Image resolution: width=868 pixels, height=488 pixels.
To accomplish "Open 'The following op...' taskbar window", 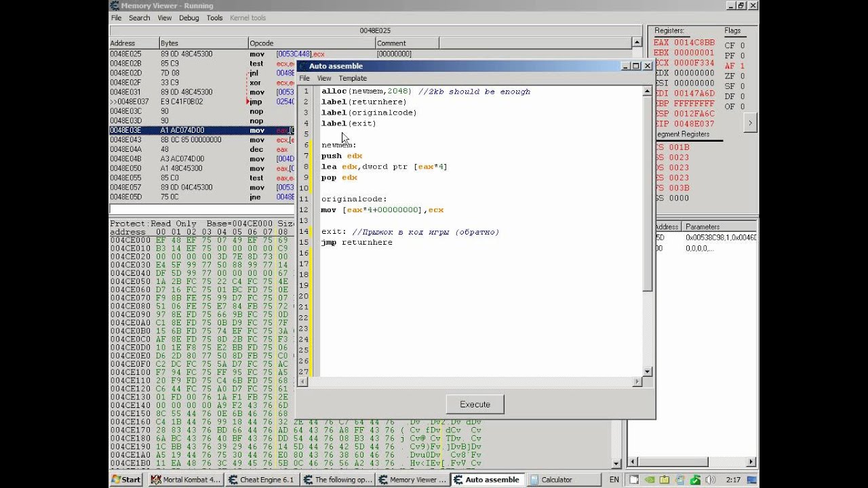I will pos(336,479).
